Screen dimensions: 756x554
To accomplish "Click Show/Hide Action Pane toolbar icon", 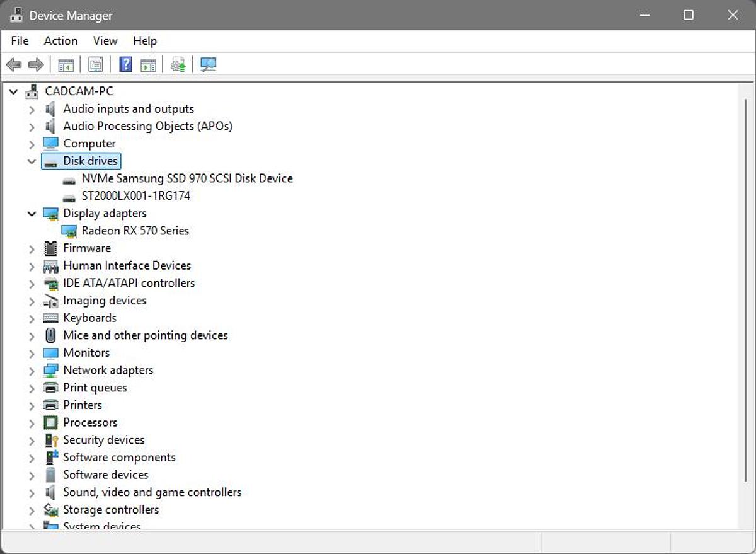I will point(148,64).
